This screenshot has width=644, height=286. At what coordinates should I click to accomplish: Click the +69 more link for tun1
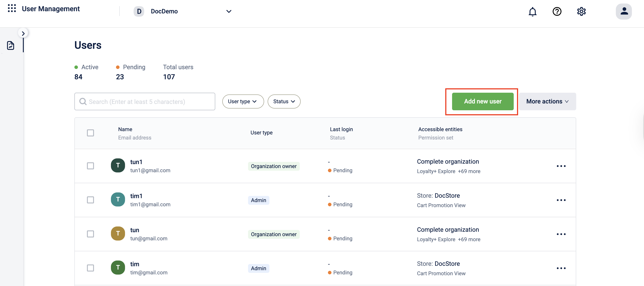469,171
